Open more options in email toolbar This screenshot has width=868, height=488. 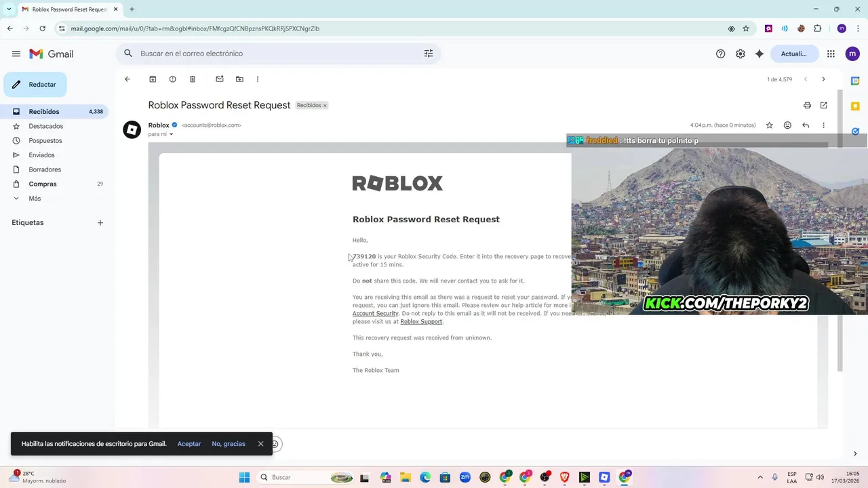(258, 79)
